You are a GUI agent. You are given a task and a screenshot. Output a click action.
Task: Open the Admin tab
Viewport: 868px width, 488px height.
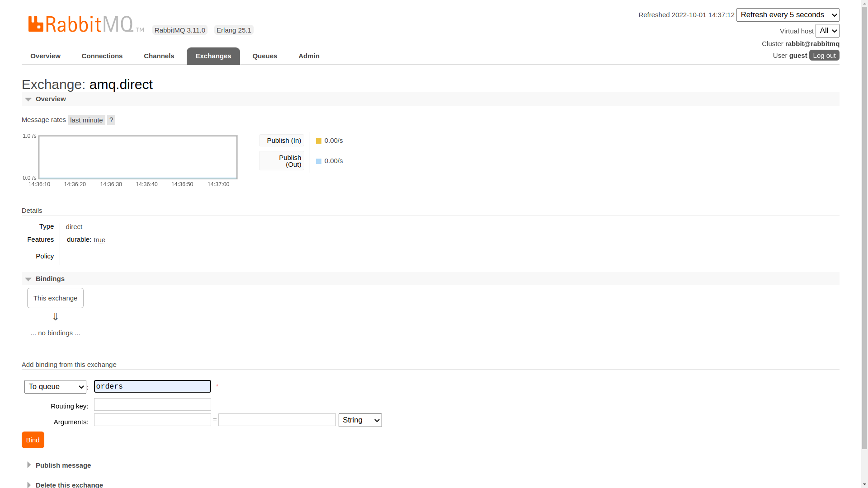(x=309, y=56)
